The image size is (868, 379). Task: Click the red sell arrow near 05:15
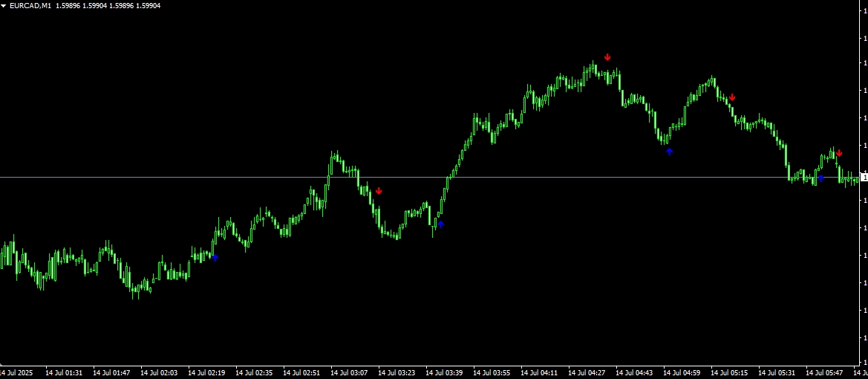pos(732,97)
